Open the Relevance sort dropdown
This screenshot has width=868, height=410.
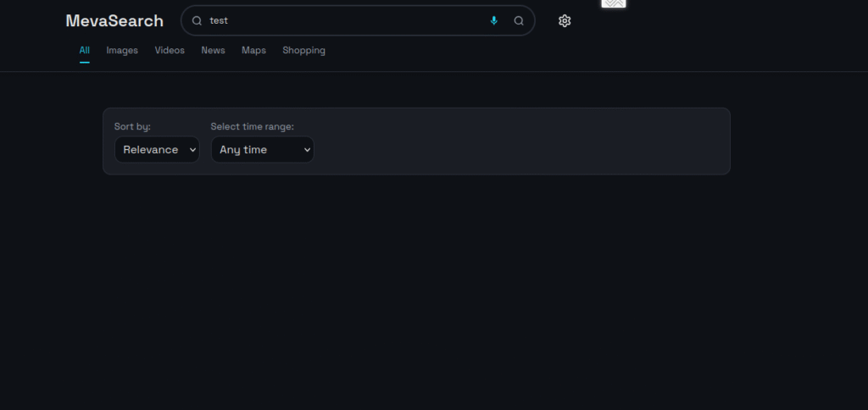(x=151, y=150)
